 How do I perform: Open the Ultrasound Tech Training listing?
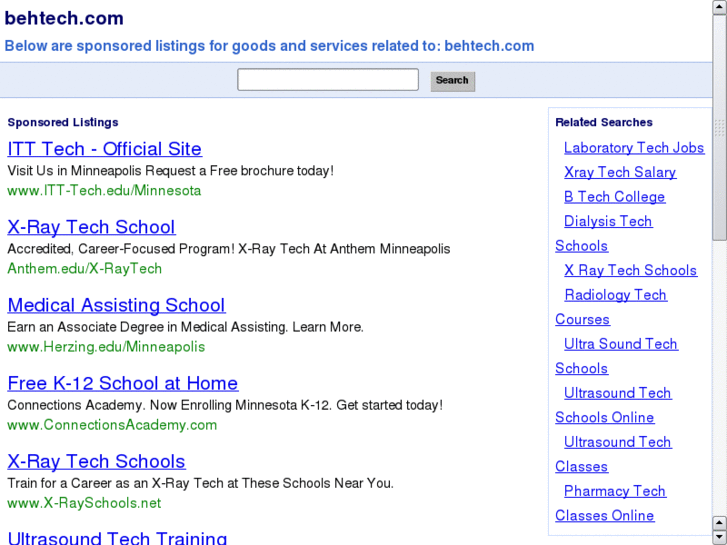coord(117,538)
